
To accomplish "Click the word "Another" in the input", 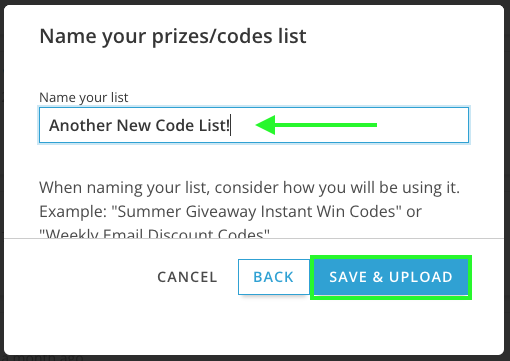I will click(80, 126).
